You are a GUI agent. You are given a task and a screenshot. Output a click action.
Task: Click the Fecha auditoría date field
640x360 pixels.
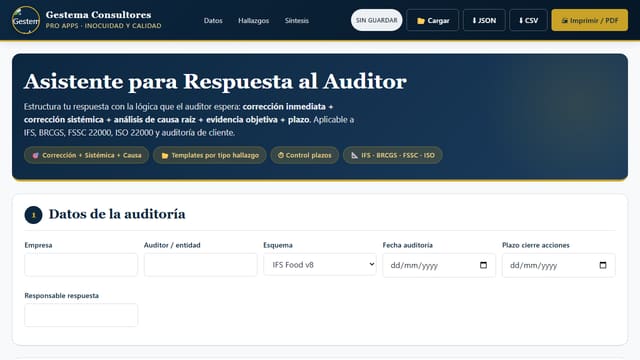click(439, 265)
